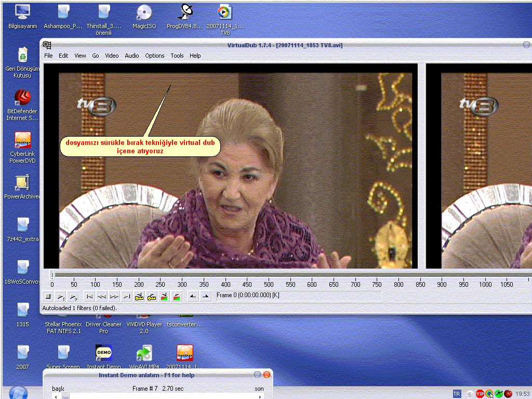Select the MagicISO desktop shortcut
This screenshot has height=399, width=532.
[144, 16]
